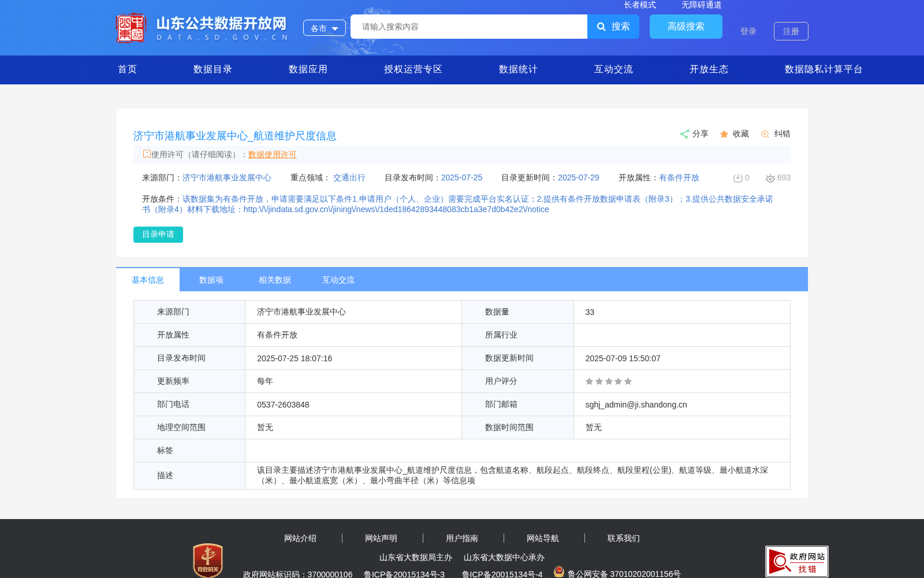Click the download count icon
Screen dimensions: 924x578
[x=737, y=178]
